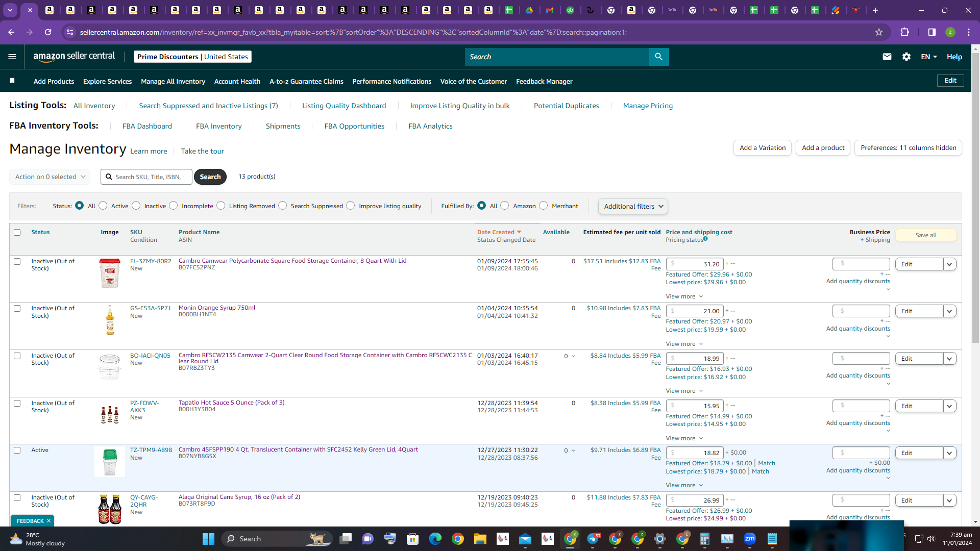The image size is (980, 551).
Task: Open Microsoft Store from the taskbar
Action: click(413, 539)
